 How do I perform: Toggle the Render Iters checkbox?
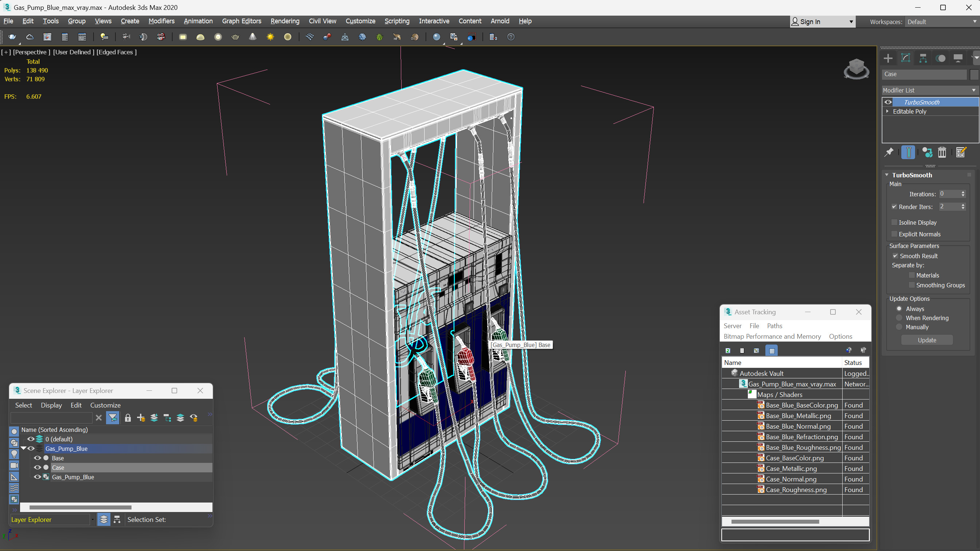coord(894,207)
